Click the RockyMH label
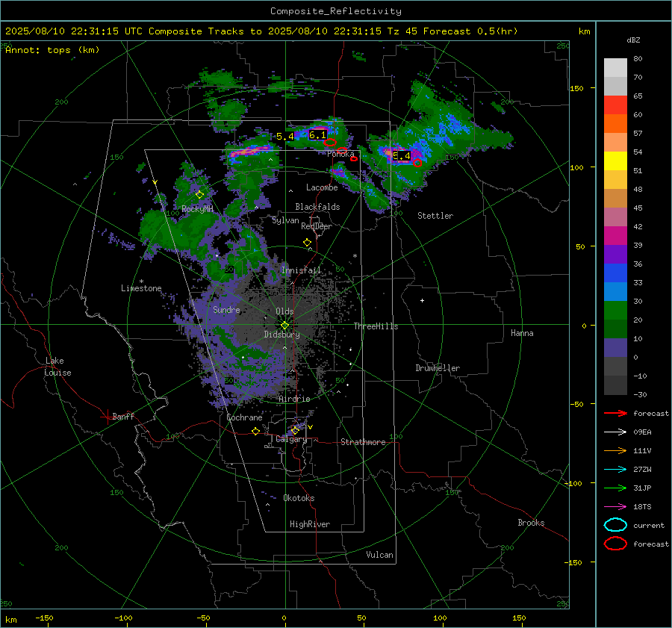The image size is (672, 628). click(197, 209)
